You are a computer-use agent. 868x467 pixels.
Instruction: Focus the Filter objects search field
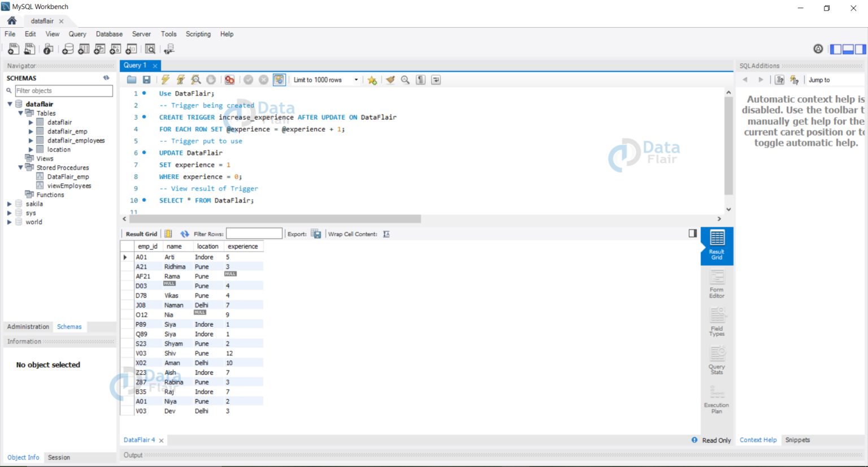click(64, 90)
